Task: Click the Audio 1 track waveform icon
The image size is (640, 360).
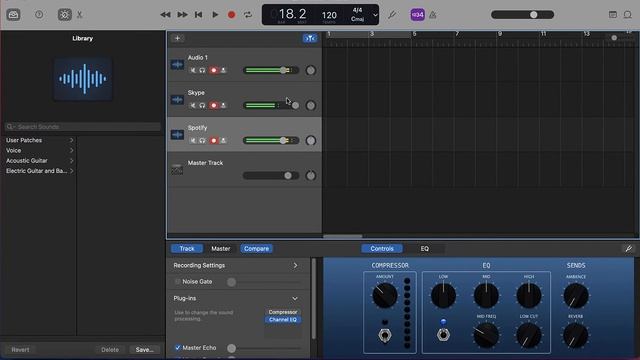Action: tap(177, 64)
